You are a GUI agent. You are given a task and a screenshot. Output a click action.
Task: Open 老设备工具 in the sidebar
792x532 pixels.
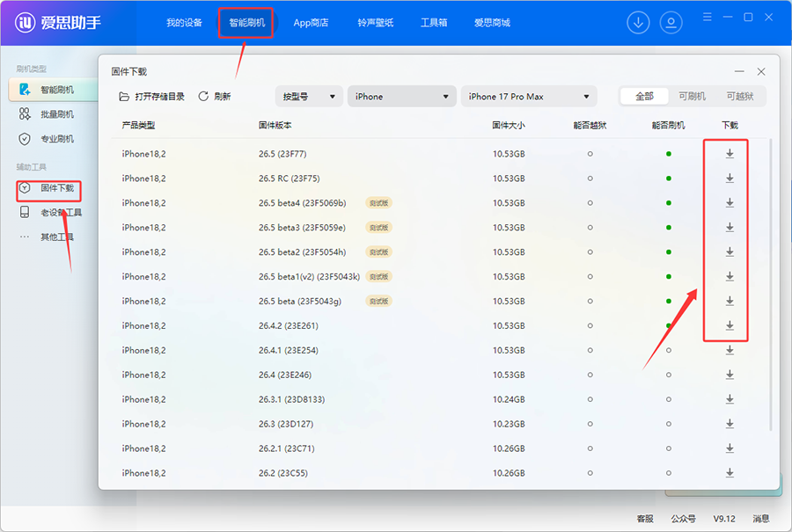click(x=50, y=213)
